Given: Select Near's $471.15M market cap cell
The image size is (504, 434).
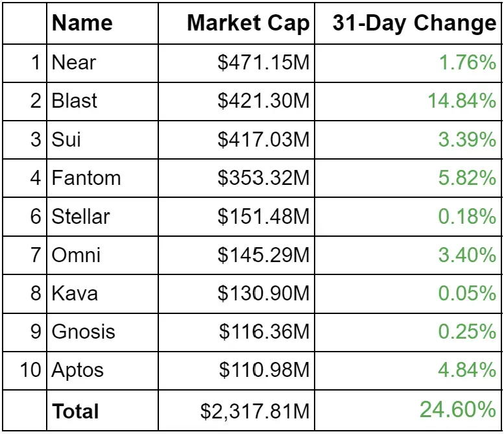Looking at the screenshot, I should click(x=263, y=62).
